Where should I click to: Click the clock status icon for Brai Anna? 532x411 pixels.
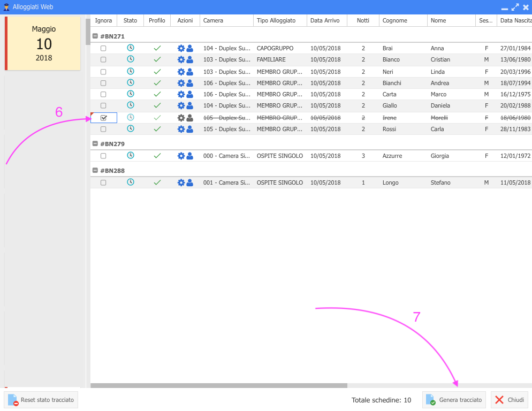coord(130,48)
